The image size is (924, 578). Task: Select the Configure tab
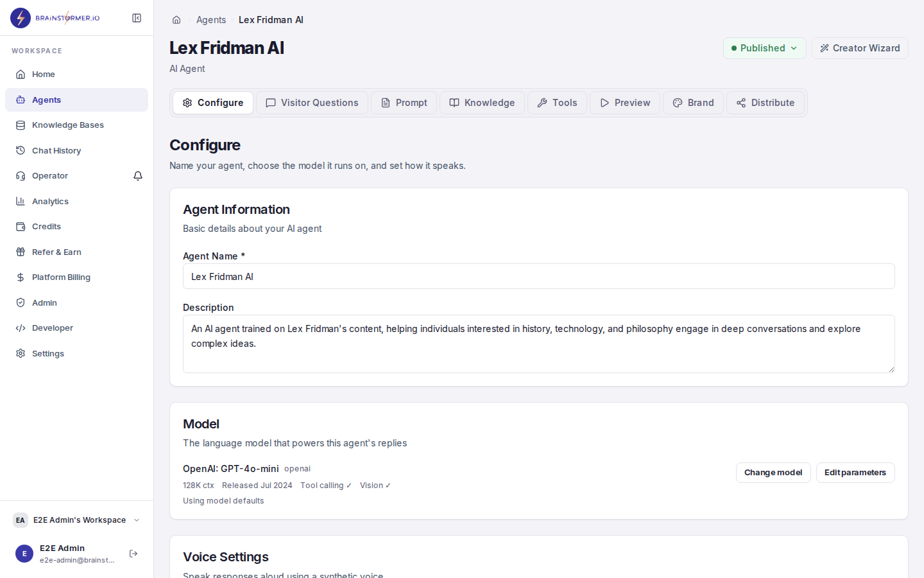213,103
